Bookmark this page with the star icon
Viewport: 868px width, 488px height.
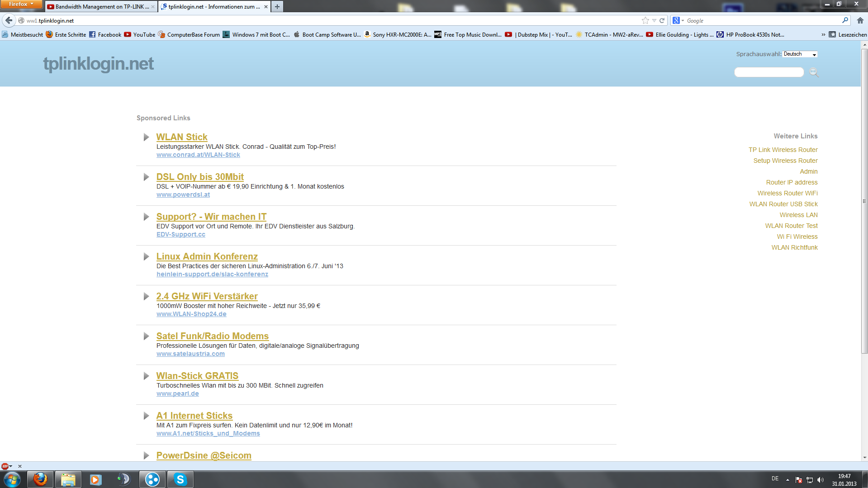645,20
